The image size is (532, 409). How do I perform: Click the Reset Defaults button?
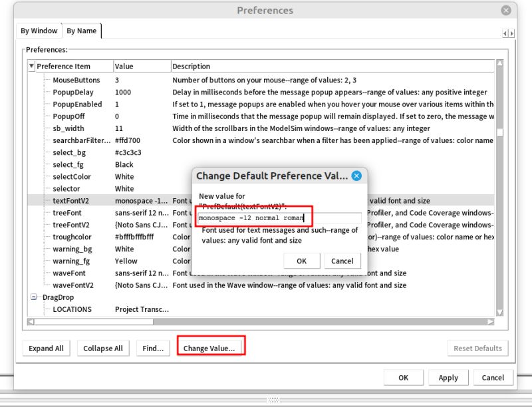coord(477,348)
